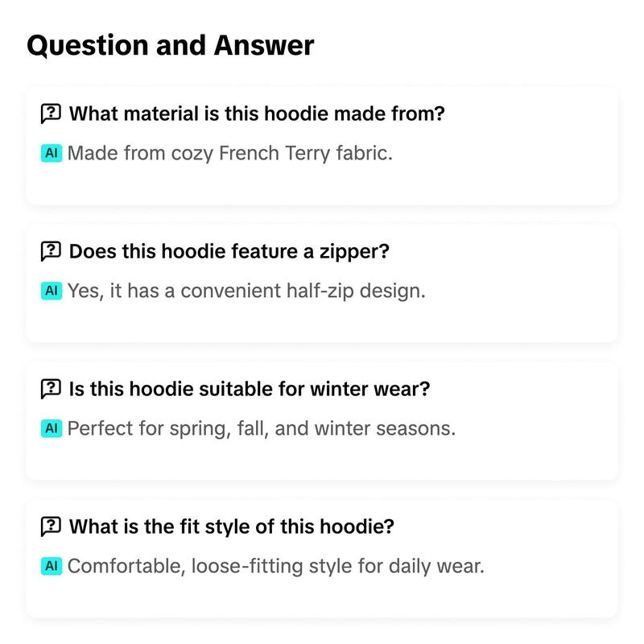The width and height of the screenshot is (644, 644).
Task: Click question icon beside winter wear question
Action: [x=51, y=389]
